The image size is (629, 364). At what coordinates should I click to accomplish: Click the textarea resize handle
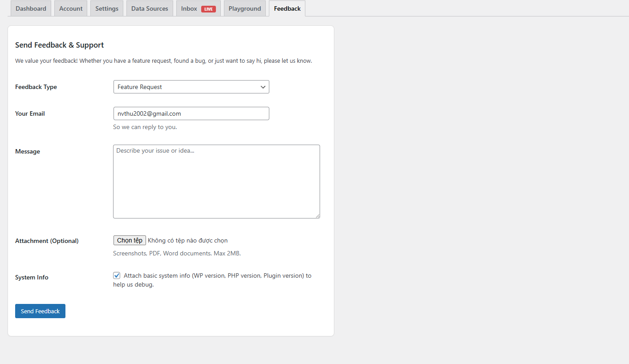[318, 216]
